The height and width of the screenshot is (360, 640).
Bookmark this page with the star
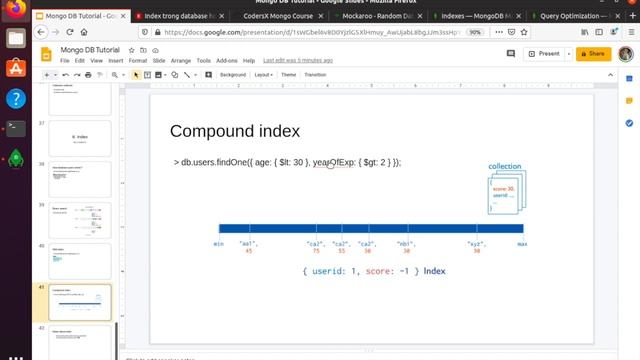(524, 32)
